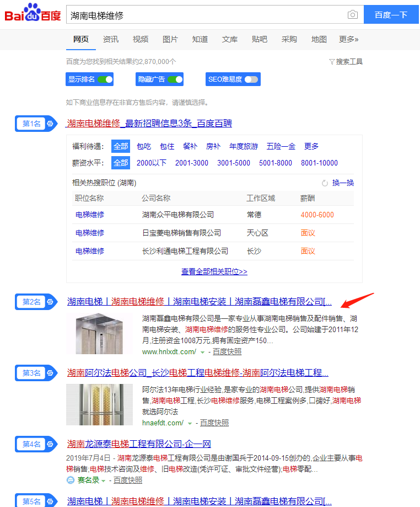The height and width of the screenshot is (507, 420).
Task: Open the 更多» search categories
Action: point(348,40)
